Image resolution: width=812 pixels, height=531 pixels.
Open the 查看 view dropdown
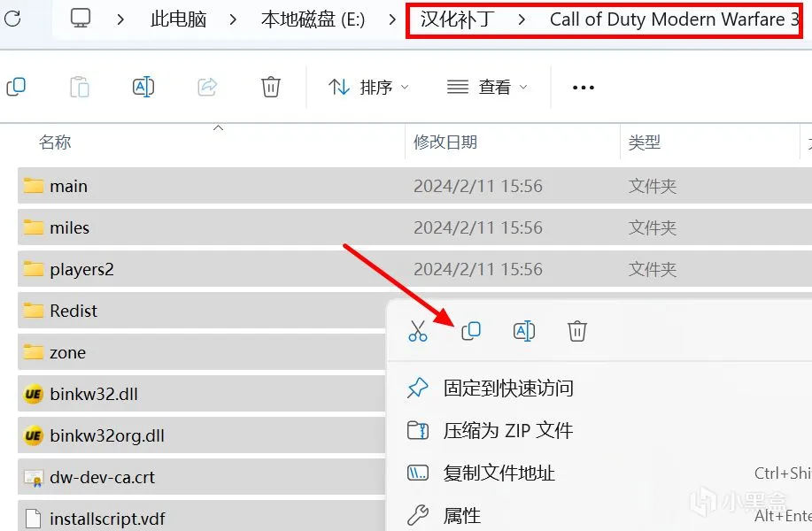tap(487, 87)
